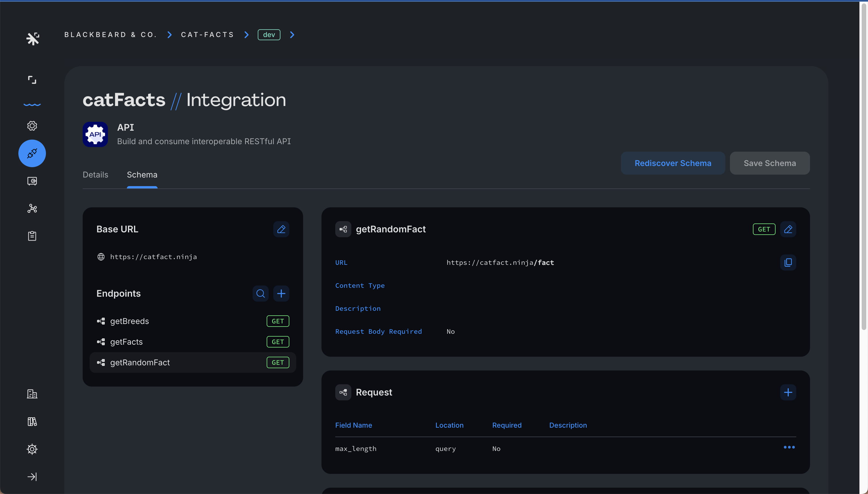Image resolution: width=868 pixels, height=494 pixels.
Task: Add a request field with plus icon
Action: (788, 393)
